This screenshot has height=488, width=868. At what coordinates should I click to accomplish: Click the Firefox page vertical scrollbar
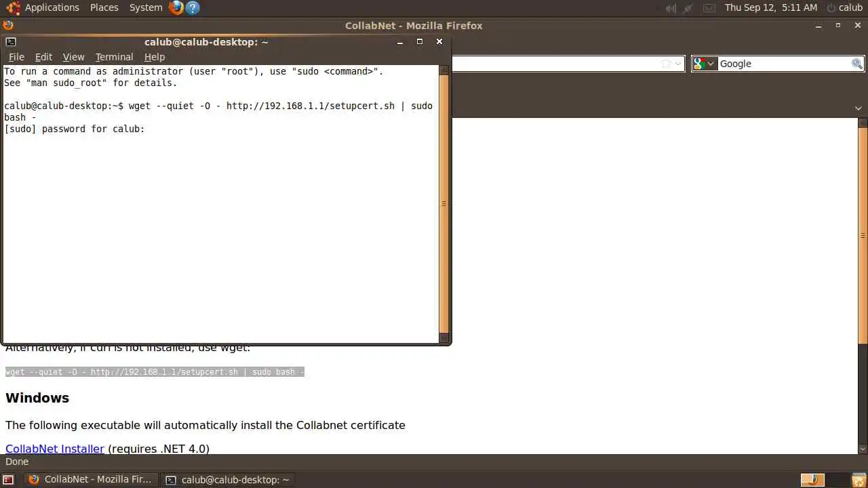863,235
